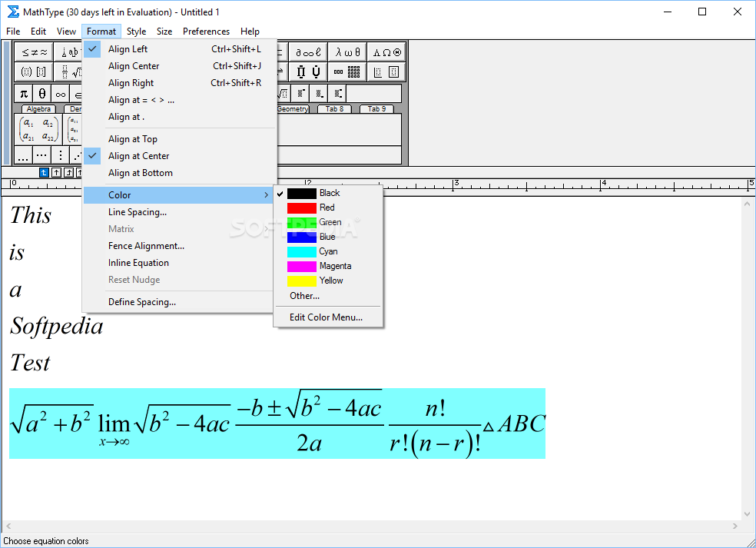Insert the 2x2 matrix a11 a22 template

pyautogui.click(x=38, y=129)
